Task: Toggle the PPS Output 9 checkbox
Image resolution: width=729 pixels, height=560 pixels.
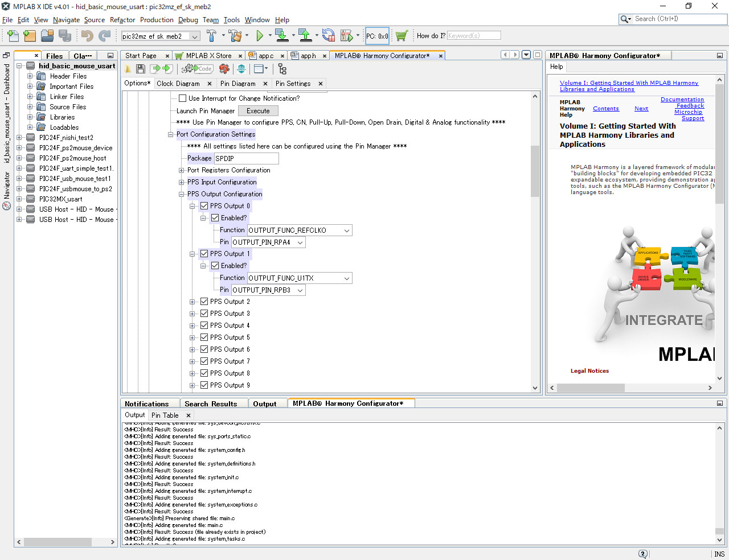Action: pos(204,385)
